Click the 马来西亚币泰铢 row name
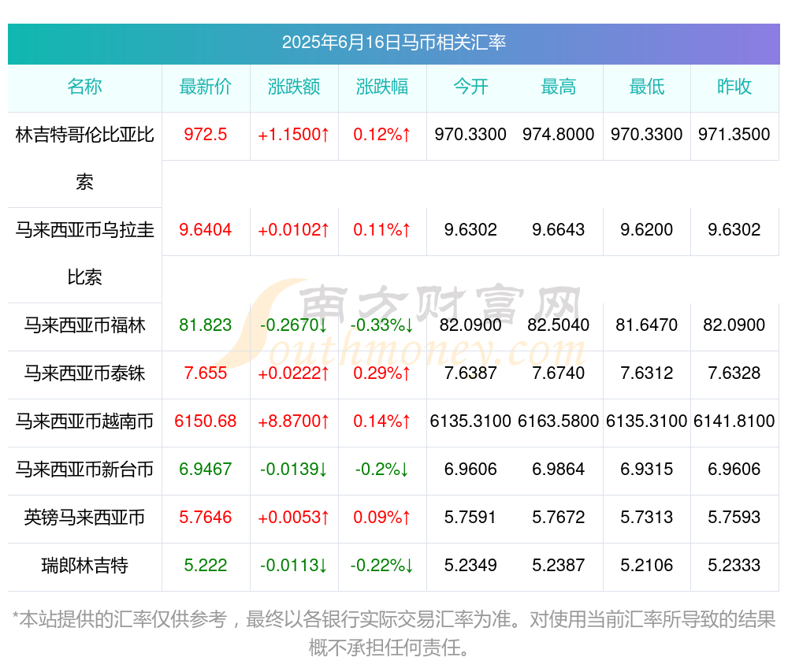788x672 pixels. [84, 373]
